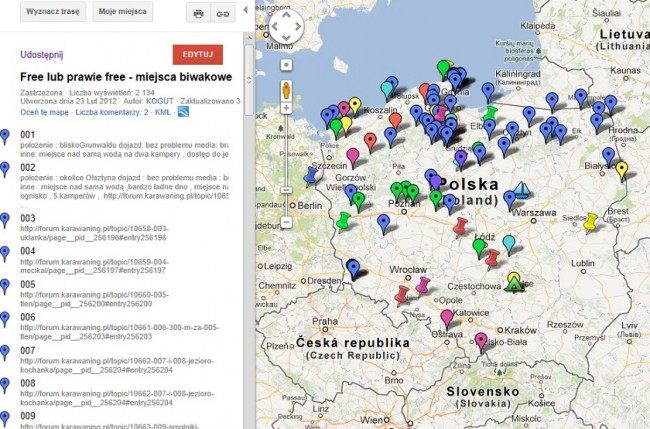Open list entry titled 004

(28, 251)
